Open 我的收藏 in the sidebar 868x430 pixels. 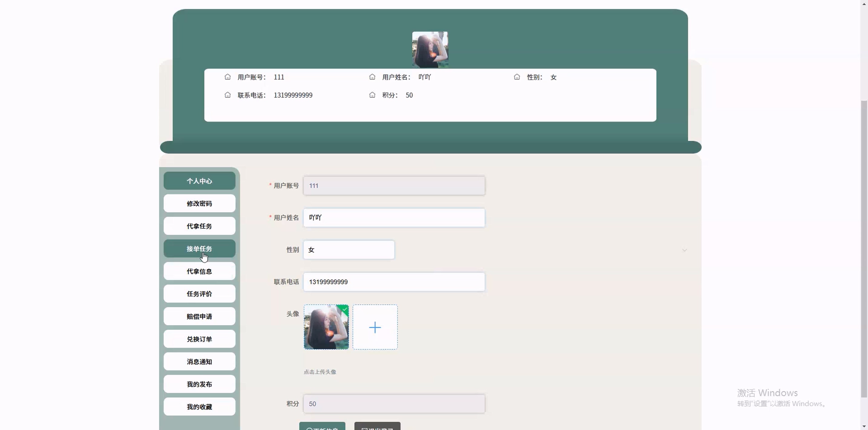[x=199, y=406]
